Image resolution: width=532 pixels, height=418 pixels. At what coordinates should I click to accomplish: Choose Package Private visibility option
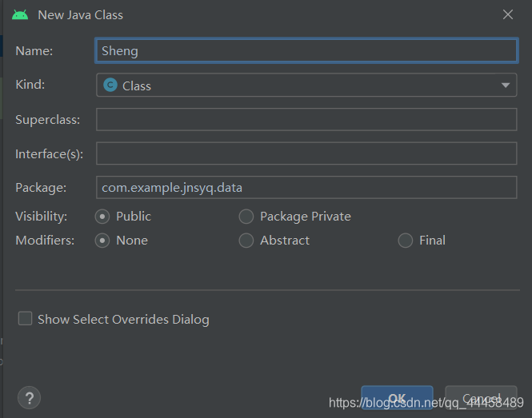[246, 217]
